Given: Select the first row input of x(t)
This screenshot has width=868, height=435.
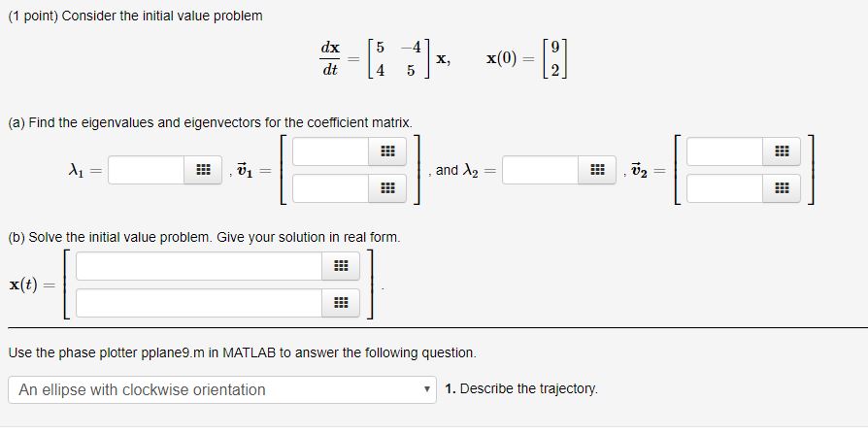Looking at the screenshot, I should 198,266.
